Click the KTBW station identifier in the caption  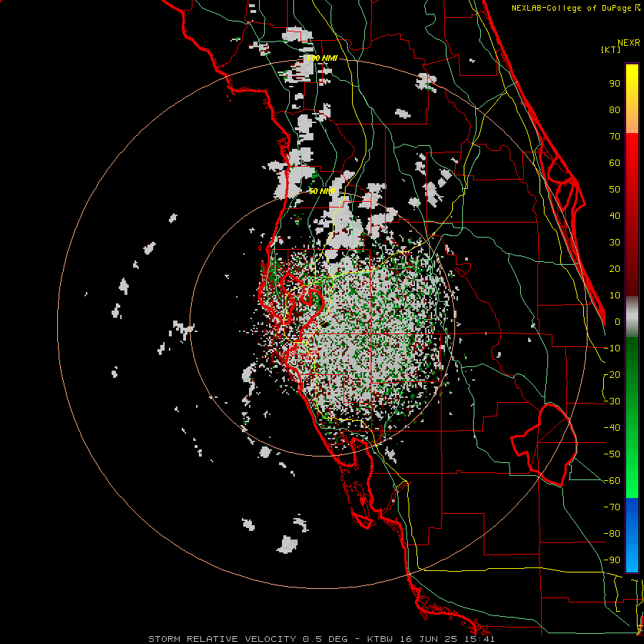pyautogui.click(x=379, y=639)
